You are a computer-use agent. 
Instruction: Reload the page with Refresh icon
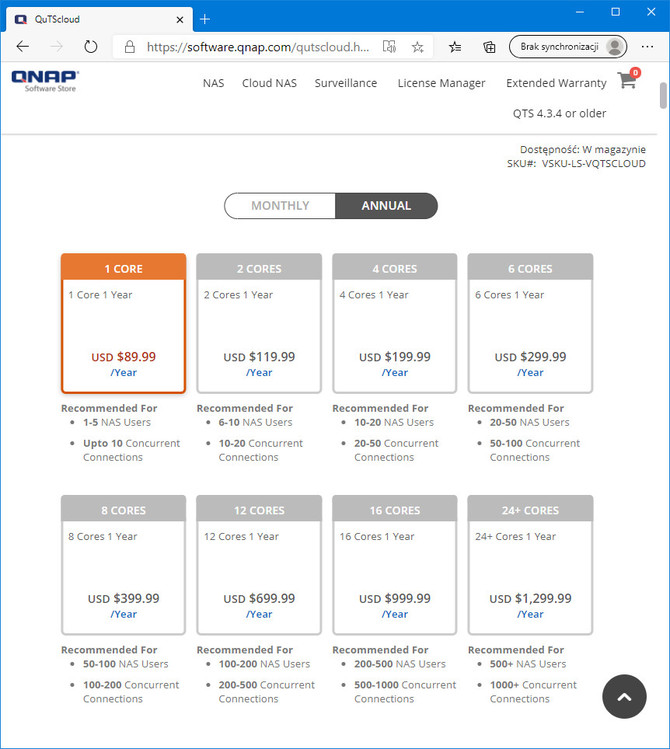91,47
